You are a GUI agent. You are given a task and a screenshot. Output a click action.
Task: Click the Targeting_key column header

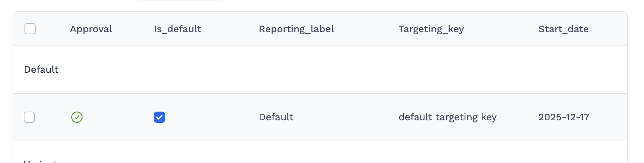coord(431,29)
